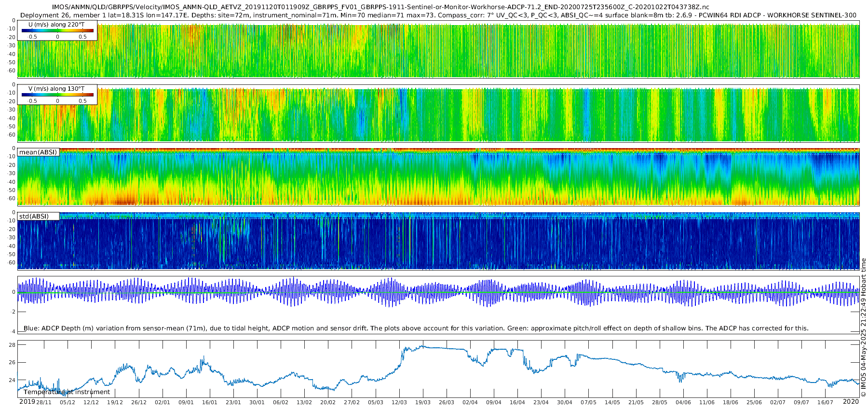Viewport: 868px width, 410px height.
Task: Click the 19/03 date on time axis
Action: 423,402
